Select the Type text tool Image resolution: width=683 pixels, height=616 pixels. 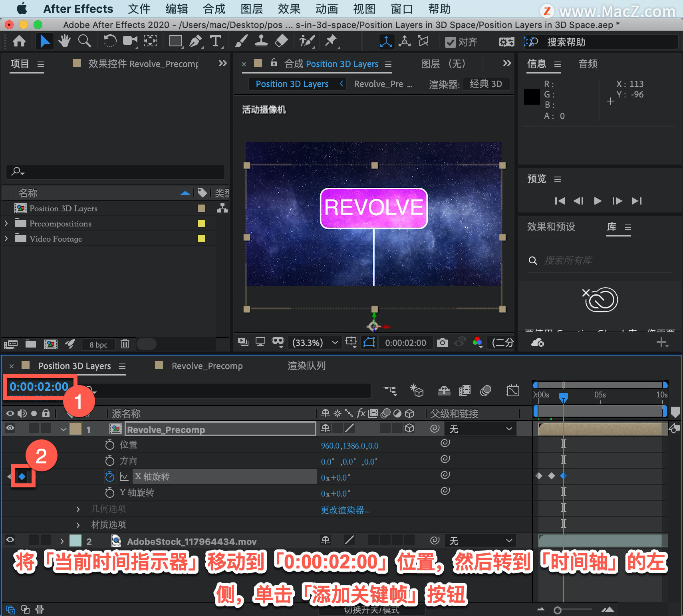point(216,41)
